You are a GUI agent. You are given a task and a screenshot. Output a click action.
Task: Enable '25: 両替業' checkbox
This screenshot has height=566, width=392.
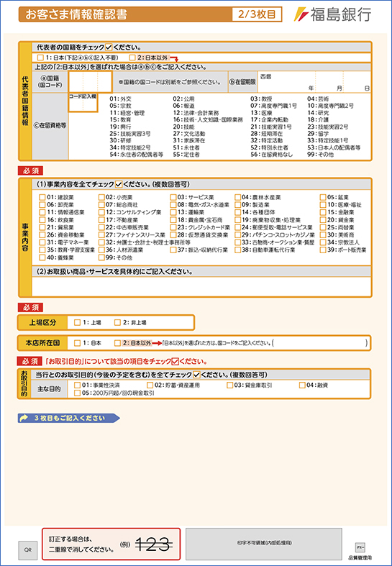pyautogui.click(x=323, y=228)
